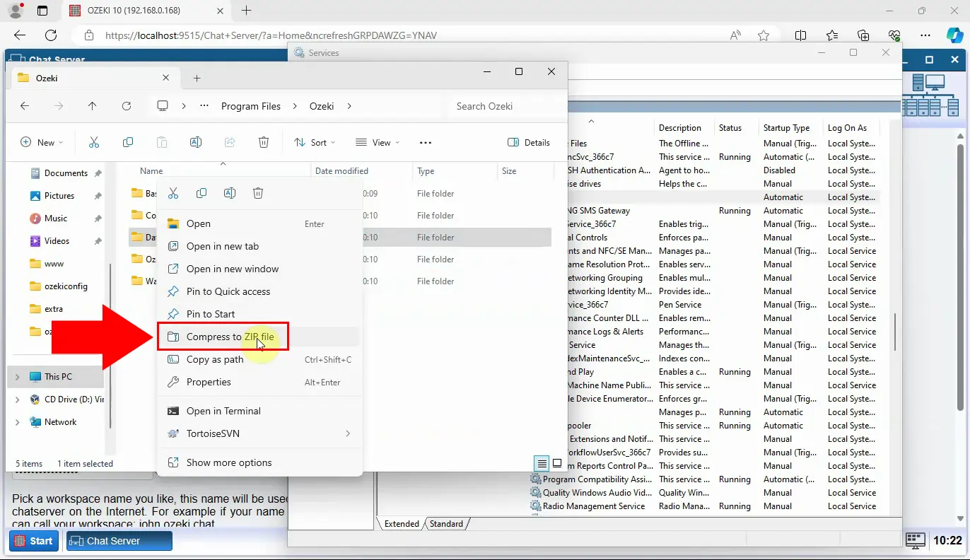Viewport: 970px width, 560px height.
Task: Select Pictures in navigation pane
Action: coord(59,196)
